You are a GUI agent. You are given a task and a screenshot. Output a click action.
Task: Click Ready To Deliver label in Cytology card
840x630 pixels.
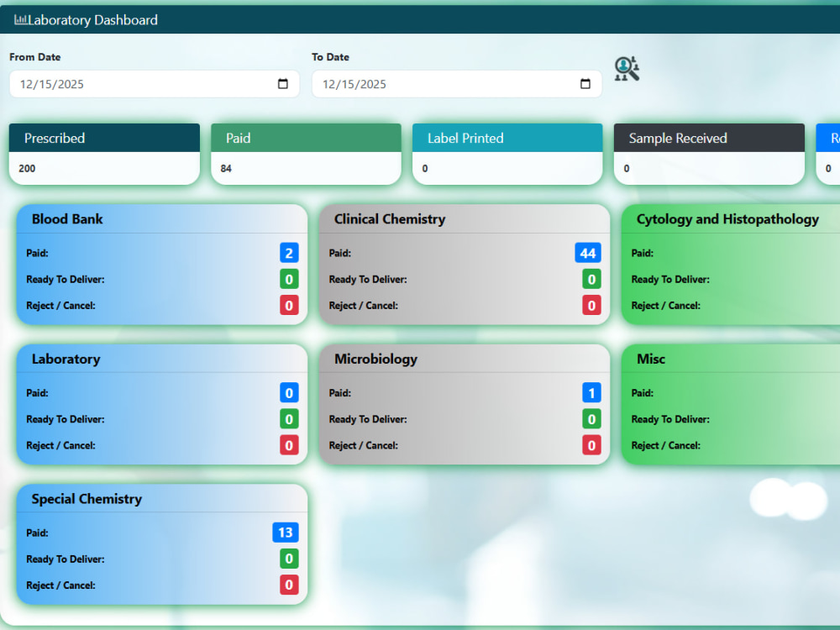[x=670, y=279]
